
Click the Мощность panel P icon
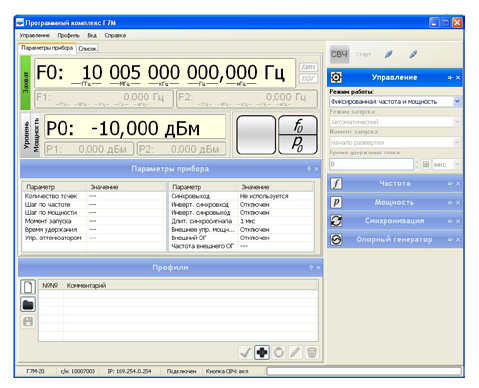(x=336, y=202)
